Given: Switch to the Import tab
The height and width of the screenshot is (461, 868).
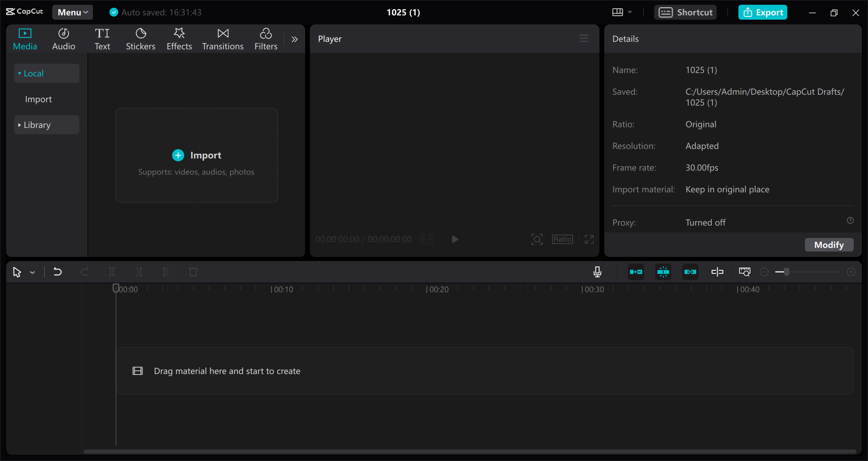Looking at the screenshot, I should [x=38, y=99].
